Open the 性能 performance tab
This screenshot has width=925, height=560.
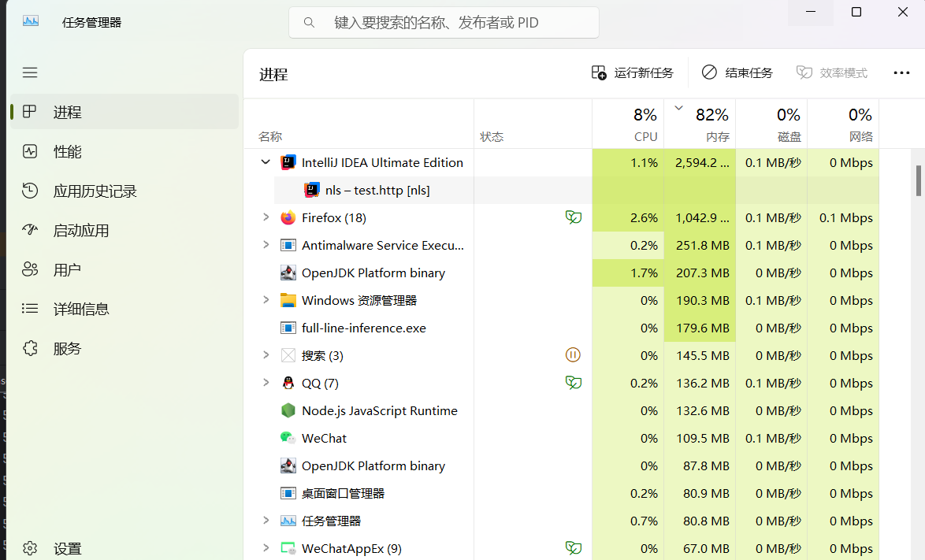coord(124,151)
